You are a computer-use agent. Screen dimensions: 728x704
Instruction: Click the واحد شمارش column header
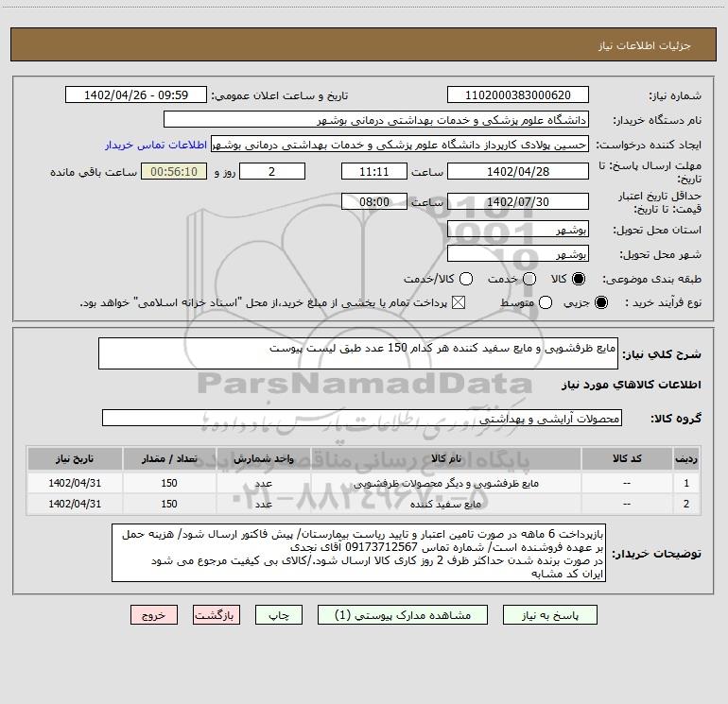[x=263, y=458]
